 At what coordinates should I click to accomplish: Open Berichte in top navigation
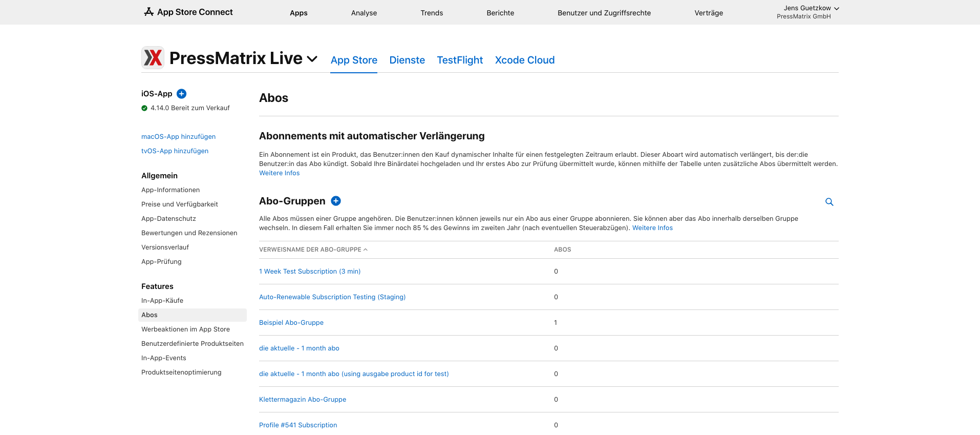pyautogui.click(x=500, y=13)
